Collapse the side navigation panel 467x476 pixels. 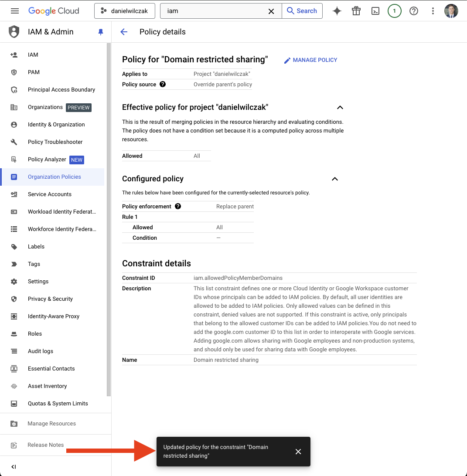14,466
